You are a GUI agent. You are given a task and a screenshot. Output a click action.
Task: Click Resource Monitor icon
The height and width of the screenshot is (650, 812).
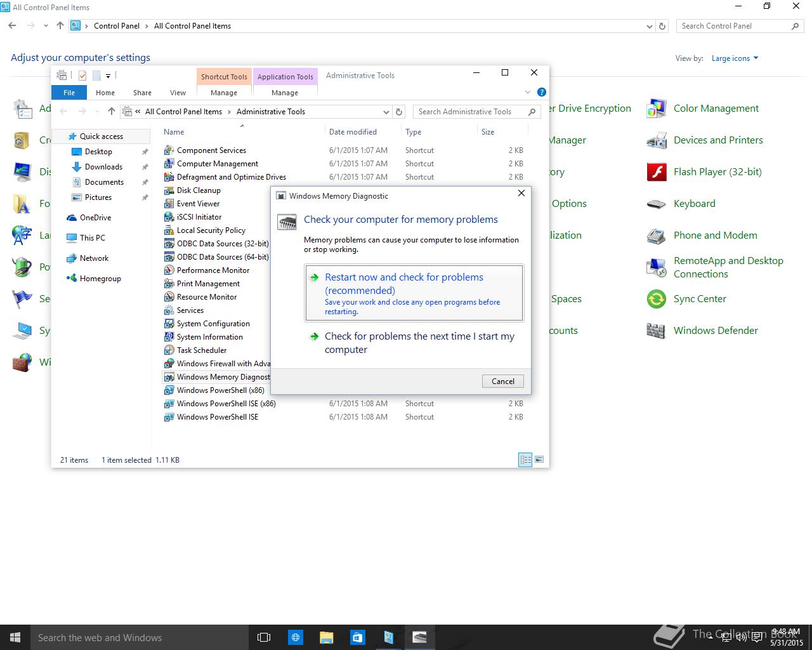pyautogui.click(x=169, y=297)
